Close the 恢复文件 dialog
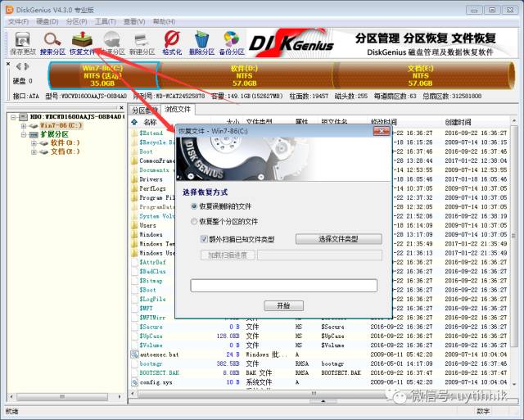Screen dimensions: 524x420 381,131
